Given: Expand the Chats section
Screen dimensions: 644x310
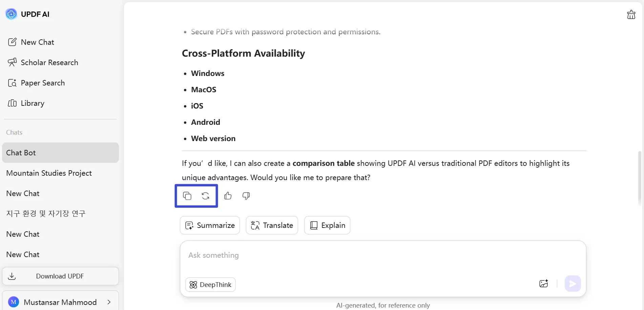Looking at the screenshot, I should click(x=14, y=132).
